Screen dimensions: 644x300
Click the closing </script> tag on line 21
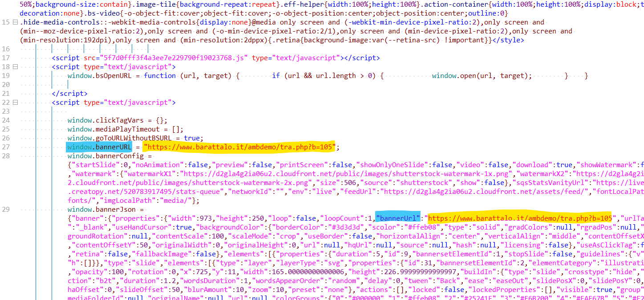(70, 94)
